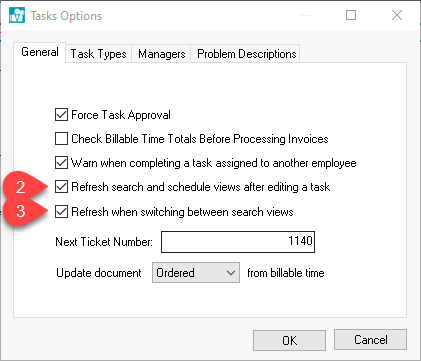Toggle Warn when completing a task checkbox
Viewport: 421px width, 361px height.
point(61,163)
